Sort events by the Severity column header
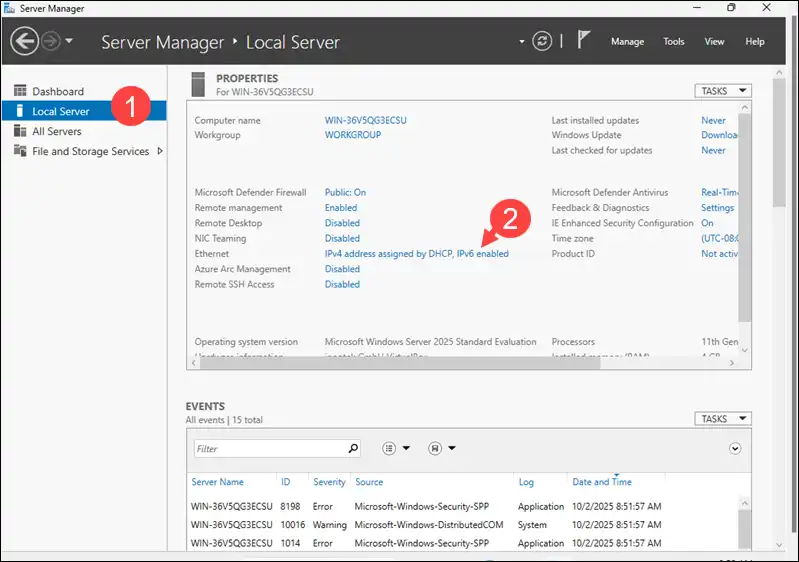Image resolution: width=799 pixels, height=562 pixels. [x=329, y=482]
